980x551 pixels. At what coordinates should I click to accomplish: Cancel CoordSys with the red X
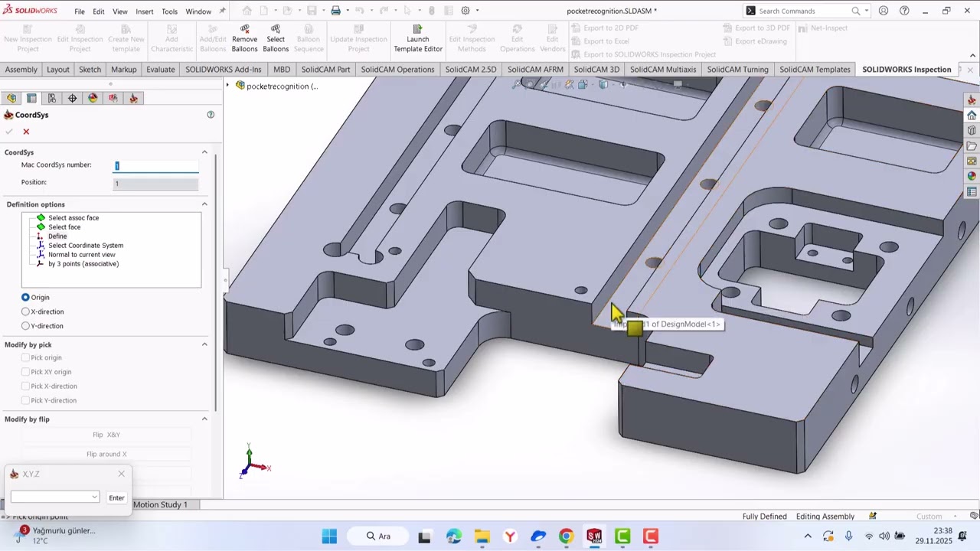(x=26, y=132)
